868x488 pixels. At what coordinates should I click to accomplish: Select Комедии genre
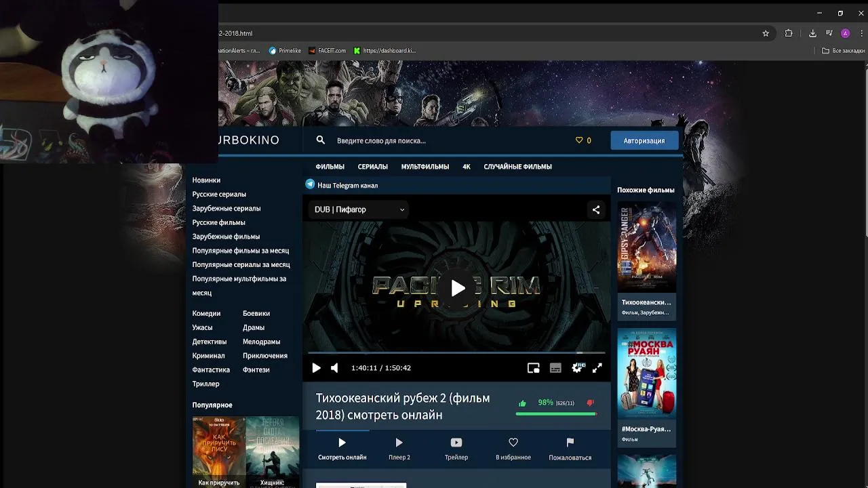206,313
